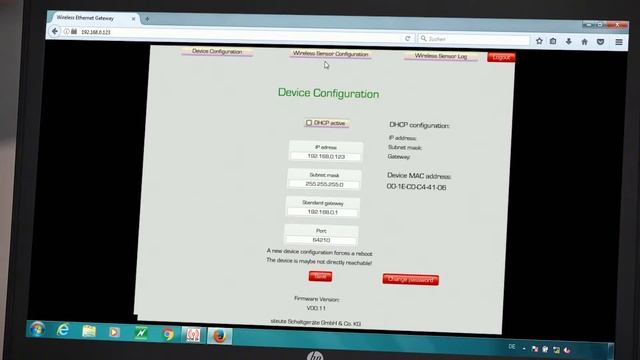Launch Google Chrome from the taskbar
The height and width of the screenshot is (360, 640).
167,334
